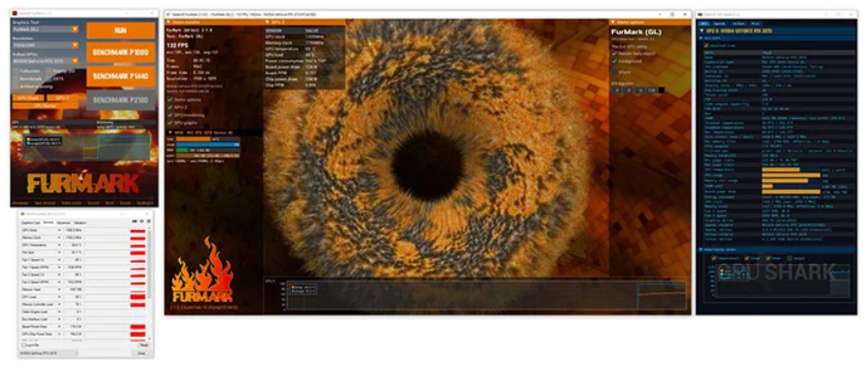Toggle the Detailed view checkbox in GPU Shark

click(706, 45)
